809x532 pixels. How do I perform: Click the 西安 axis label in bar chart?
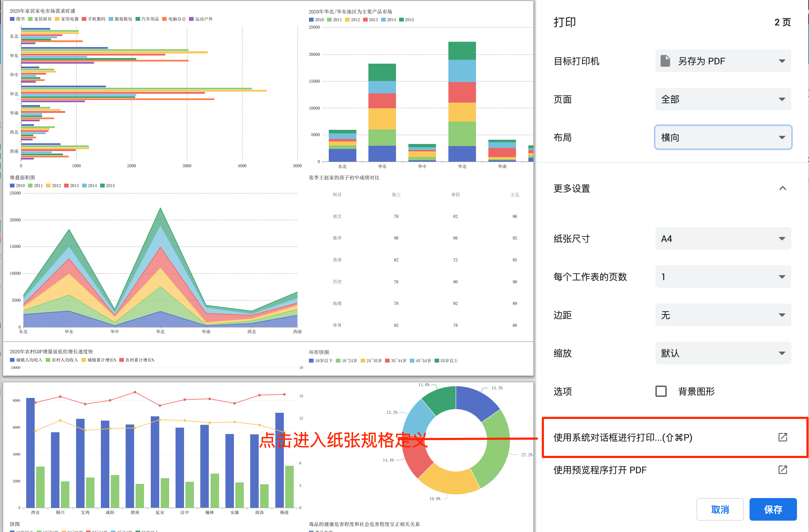click(35, 513)
